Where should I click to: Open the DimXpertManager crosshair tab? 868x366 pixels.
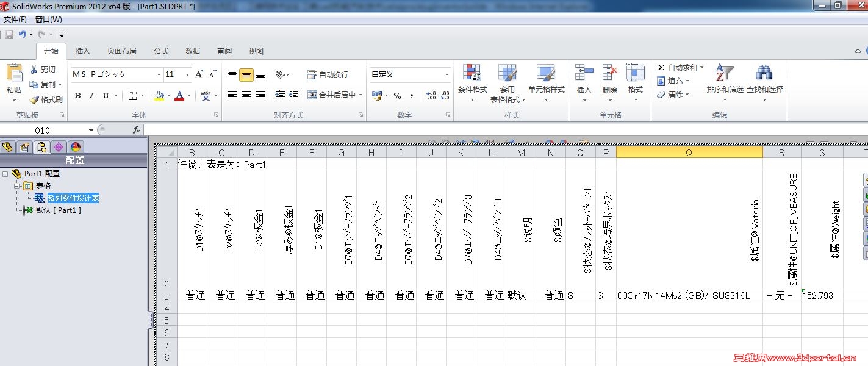coord(59,147)
